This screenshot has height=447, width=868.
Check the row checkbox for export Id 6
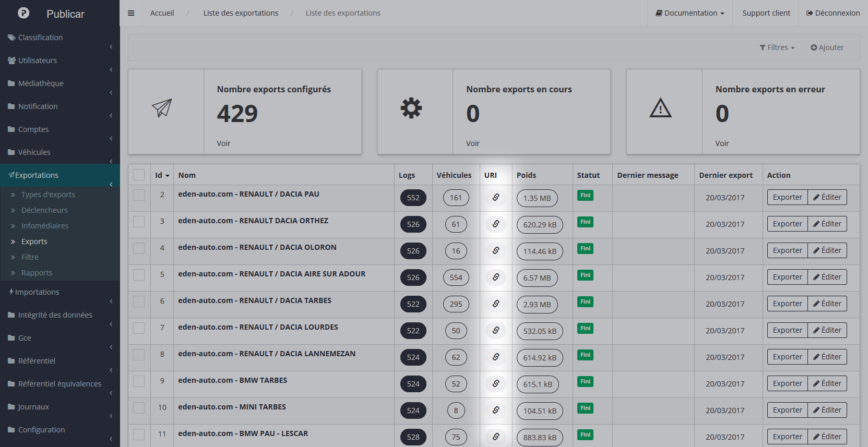point(139,301)
